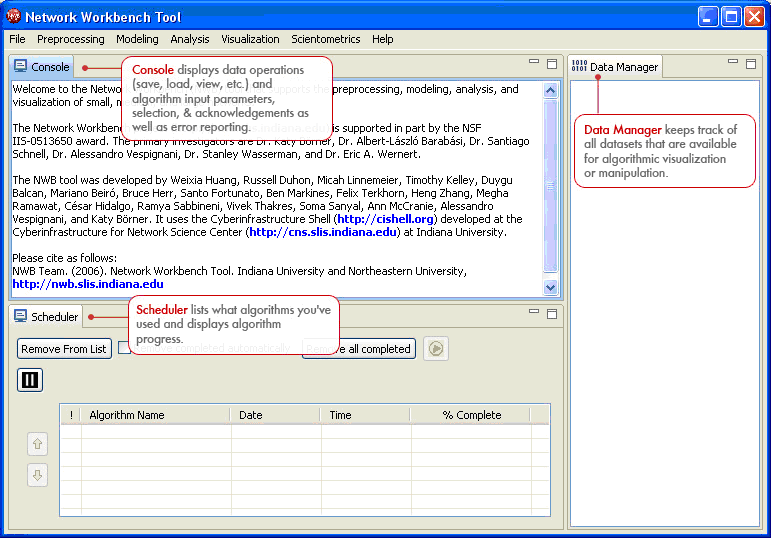771x538 pixels.
Task: Move selected algorithm up with arrow
Action: [37, 444]
